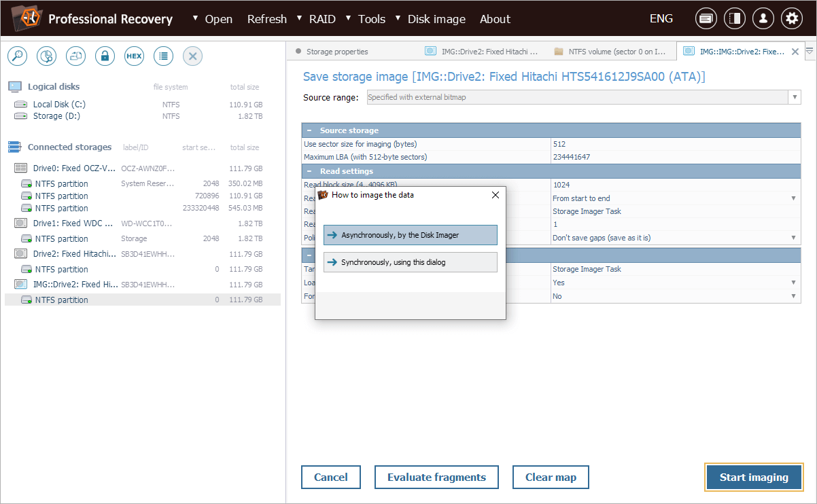Switch to the Storage properties tab

[x=336, y=52]
